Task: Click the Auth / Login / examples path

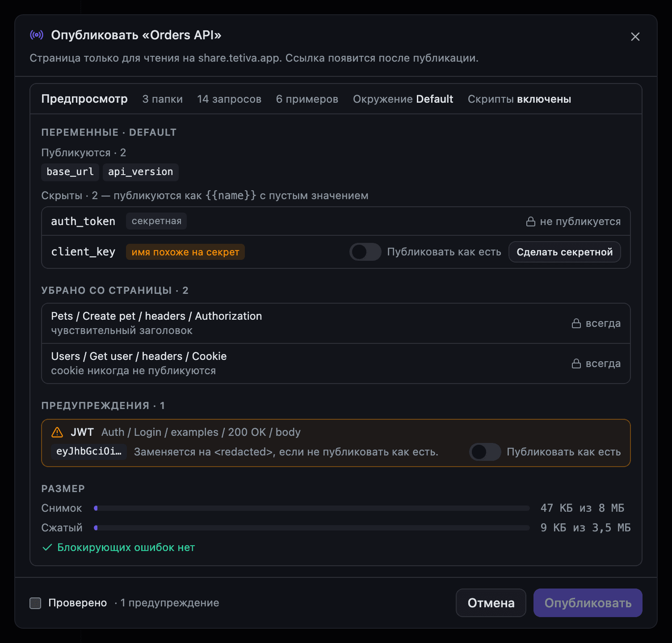Action: (201, 432)
